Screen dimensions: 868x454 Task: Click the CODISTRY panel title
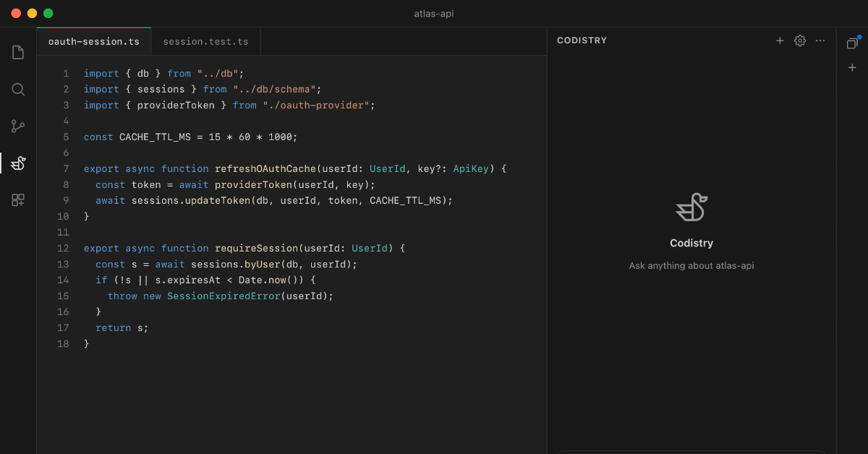pyautogui.click(x=582, y=40)
